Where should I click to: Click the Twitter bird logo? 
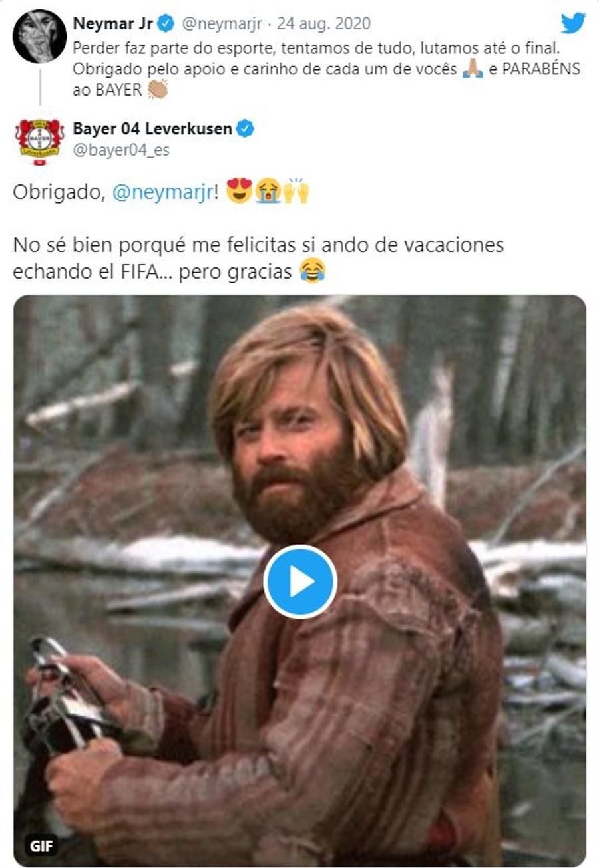(572, 23)
